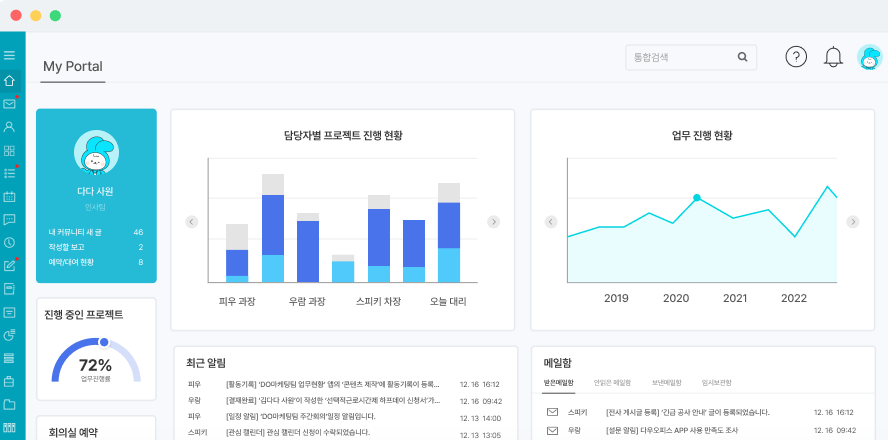Click the 2022 year label on the chart

[793, 298]
